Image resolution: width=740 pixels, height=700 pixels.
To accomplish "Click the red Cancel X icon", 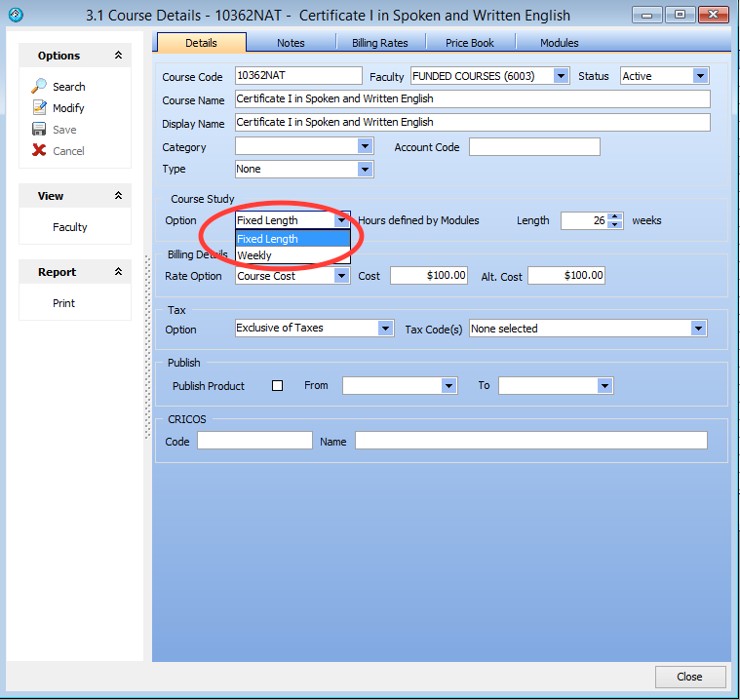I will (x=39, y=151).
